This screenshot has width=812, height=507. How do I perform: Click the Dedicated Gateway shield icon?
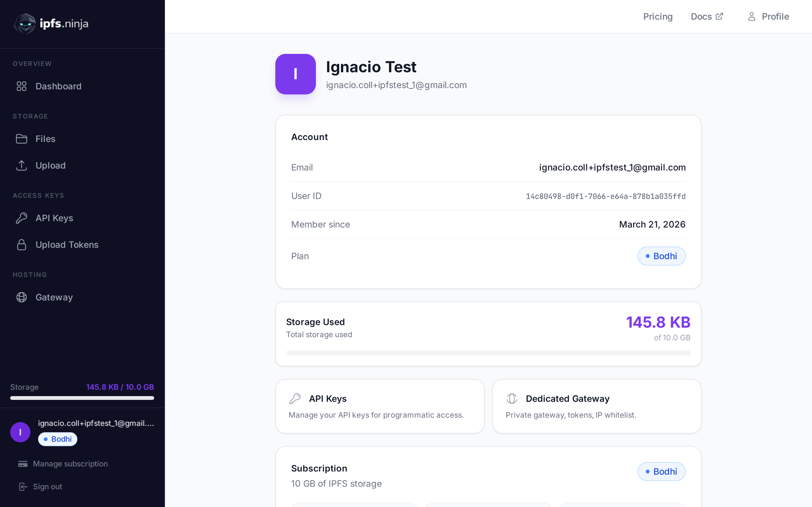512,398
